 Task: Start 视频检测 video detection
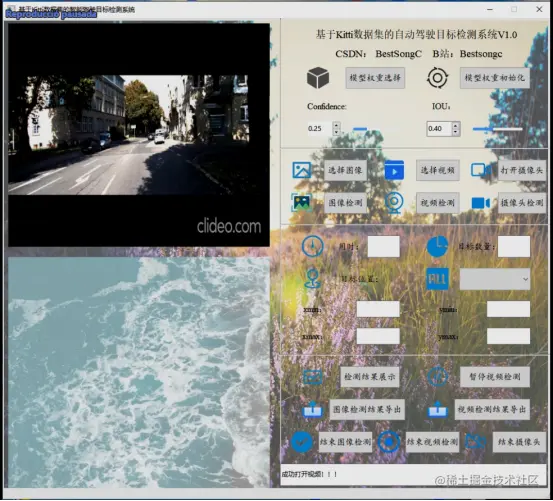tap(438, 203)
